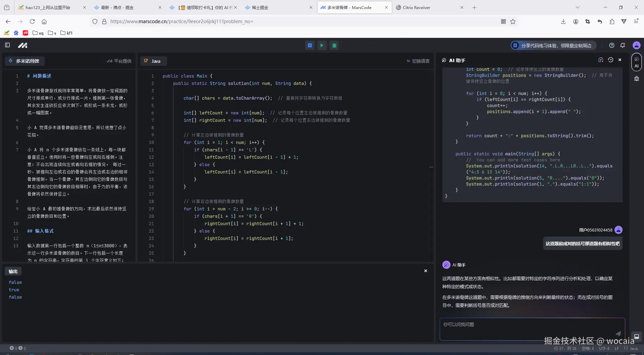
Task: Toggle the left sidebar panel icon
Action: [x=7, y=45]
